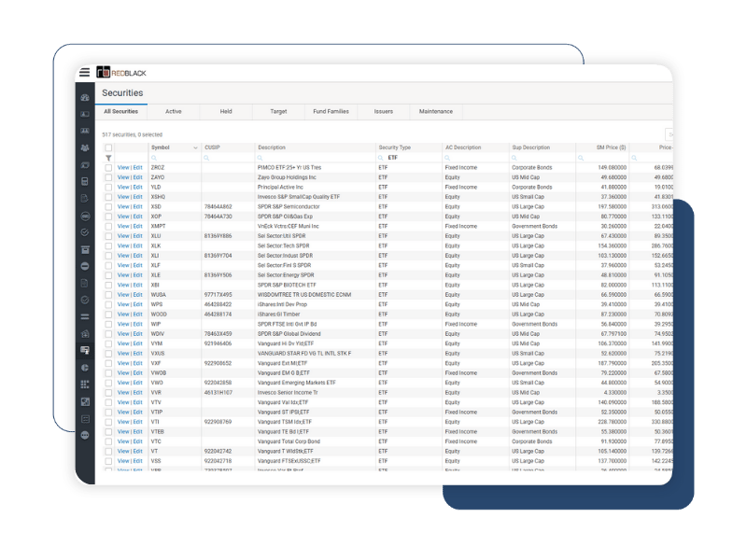Open search options in the CUSIP filter field

(206, 158)
